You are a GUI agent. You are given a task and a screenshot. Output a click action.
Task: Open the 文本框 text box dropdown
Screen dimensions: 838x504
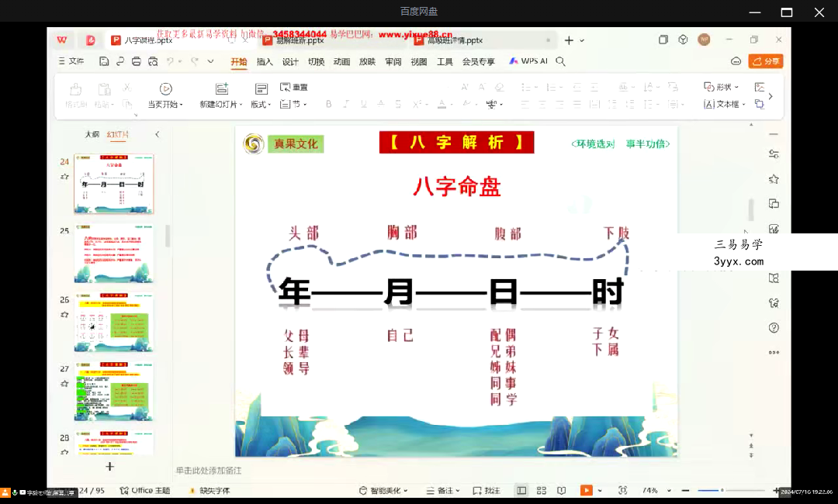tap(724, 104)
